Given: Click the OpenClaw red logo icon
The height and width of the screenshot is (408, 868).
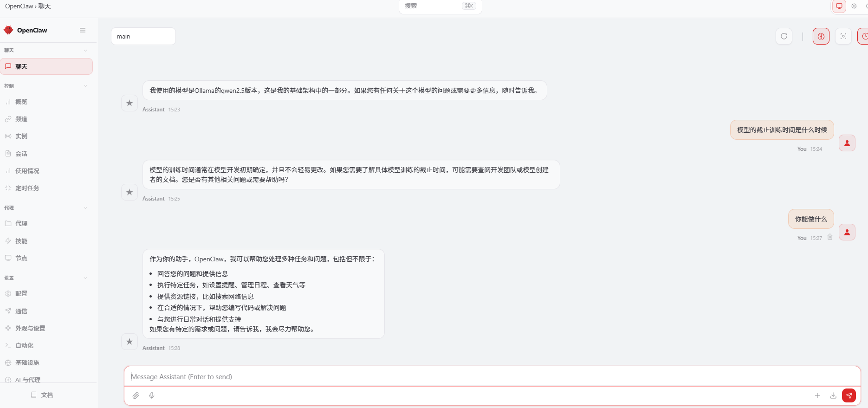Looking at the screenshot, I should (8, 30).
